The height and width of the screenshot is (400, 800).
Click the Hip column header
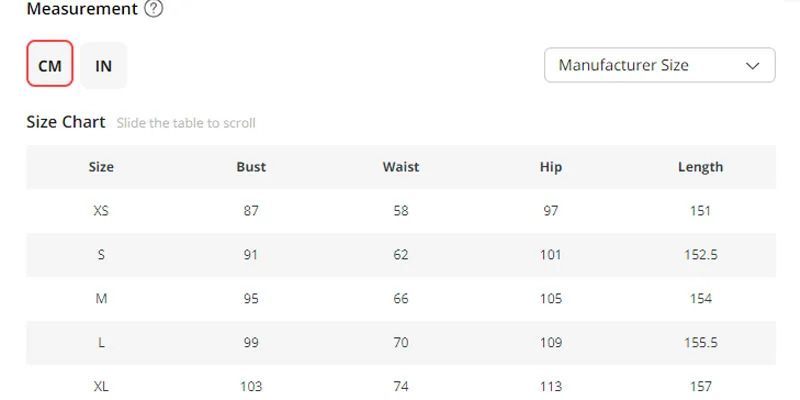point(551,167)
